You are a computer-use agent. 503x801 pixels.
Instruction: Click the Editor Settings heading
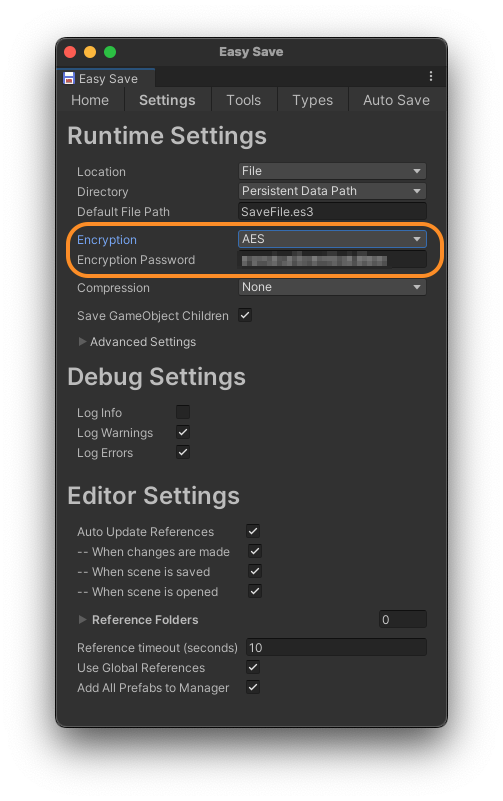tap(154, 496)
